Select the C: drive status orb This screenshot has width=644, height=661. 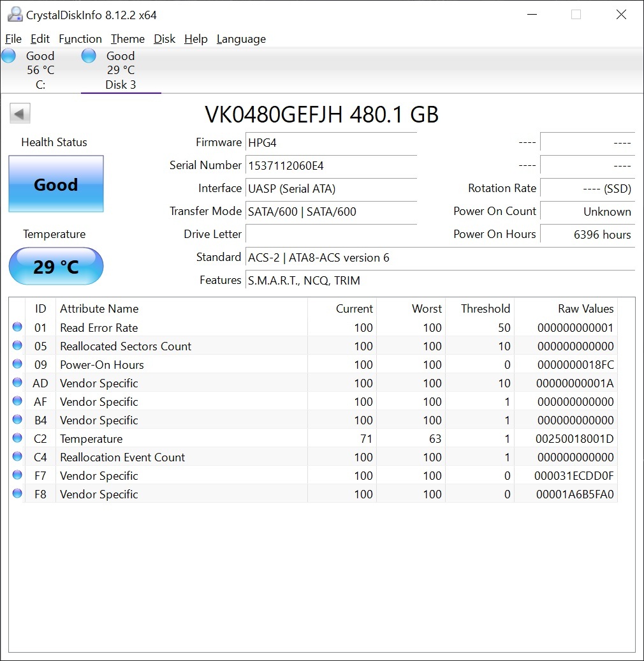(8, 56)
